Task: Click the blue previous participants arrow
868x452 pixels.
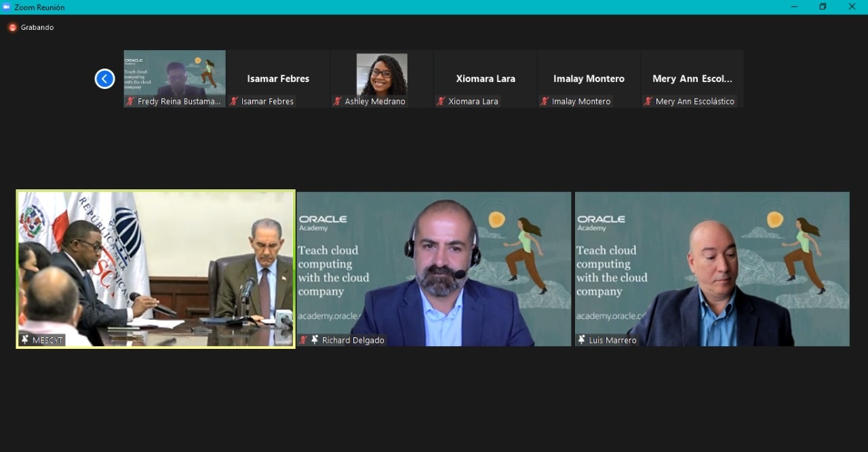Action: click(x=104, y=79)
